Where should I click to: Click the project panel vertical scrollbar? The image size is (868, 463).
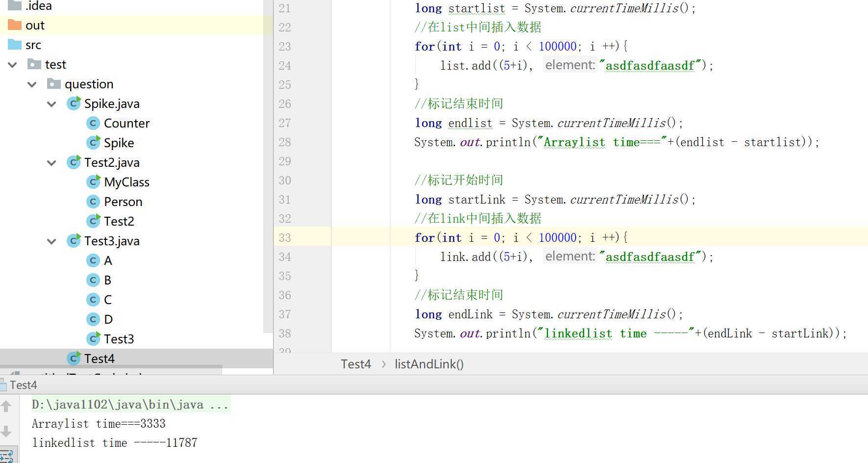pos(268,167)
